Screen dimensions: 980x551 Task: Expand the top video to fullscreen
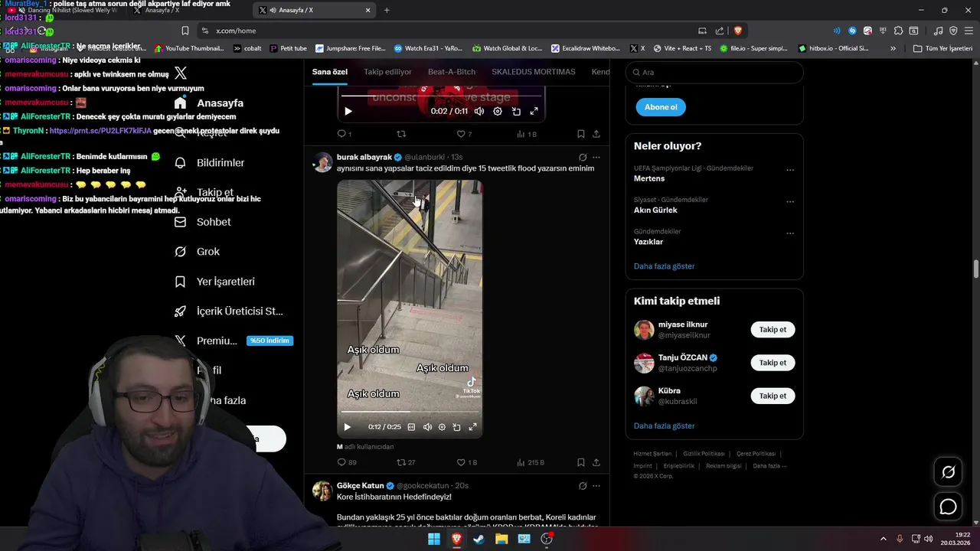(x=534, y=111)
